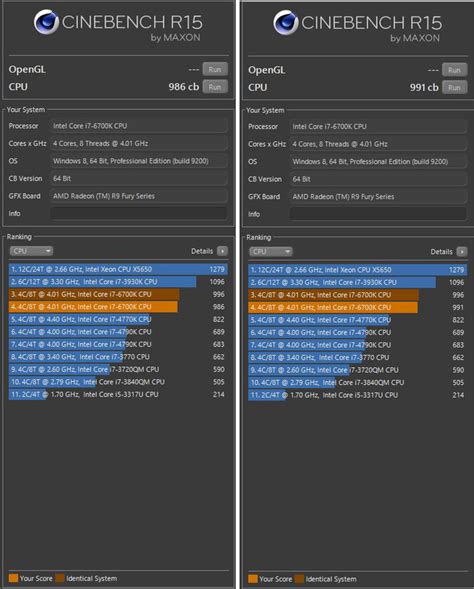474x589 pixels.
Task: Click brown Identical System swatch in right legend
Action: [x=299, y=578]
